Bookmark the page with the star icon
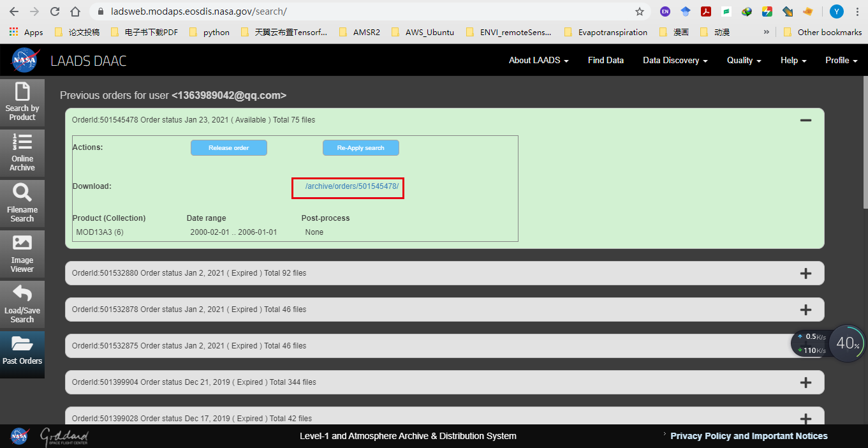 640,11
